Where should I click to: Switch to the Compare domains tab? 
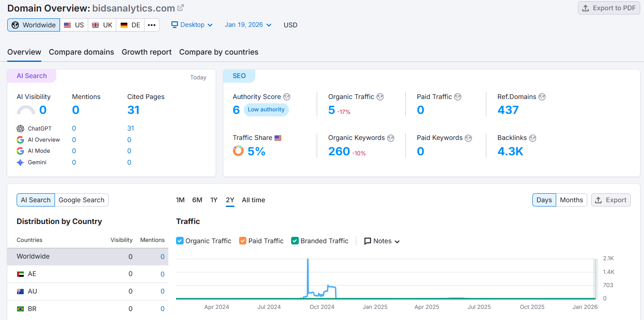(81, 52)
